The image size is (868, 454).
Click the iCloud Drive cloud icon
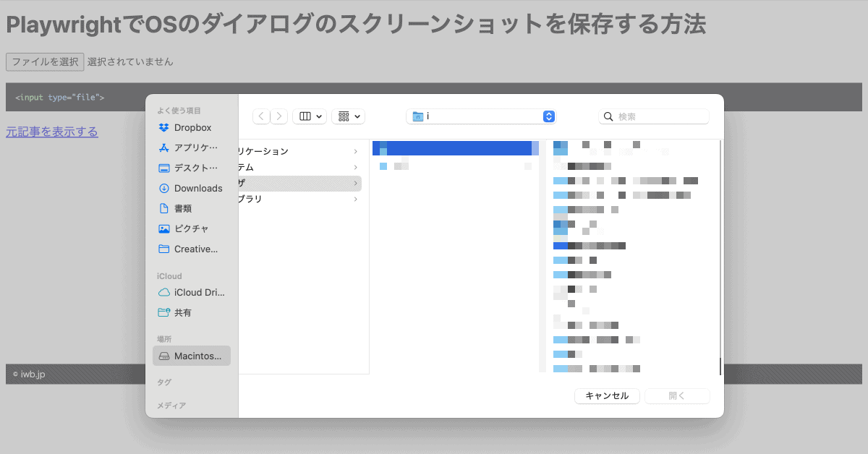tap(164, 293)
